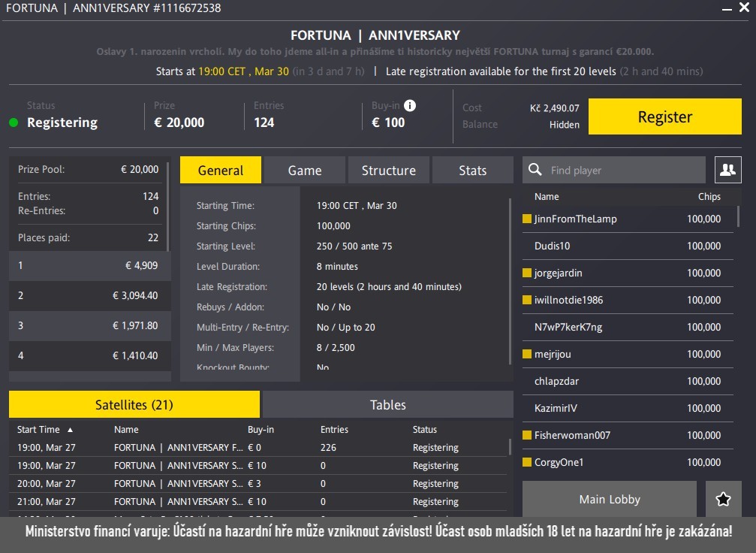Click the players list icon beside the search bar
Image resolution: width=756 pixels, height=553 pixels.
pos(727,169)
